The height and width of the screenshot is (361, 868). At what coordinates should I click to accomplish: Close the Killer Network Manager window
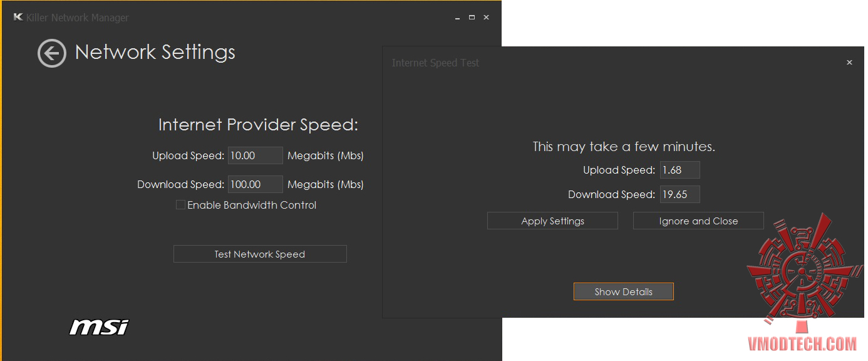pyautogui.click(x=487, y=18)
